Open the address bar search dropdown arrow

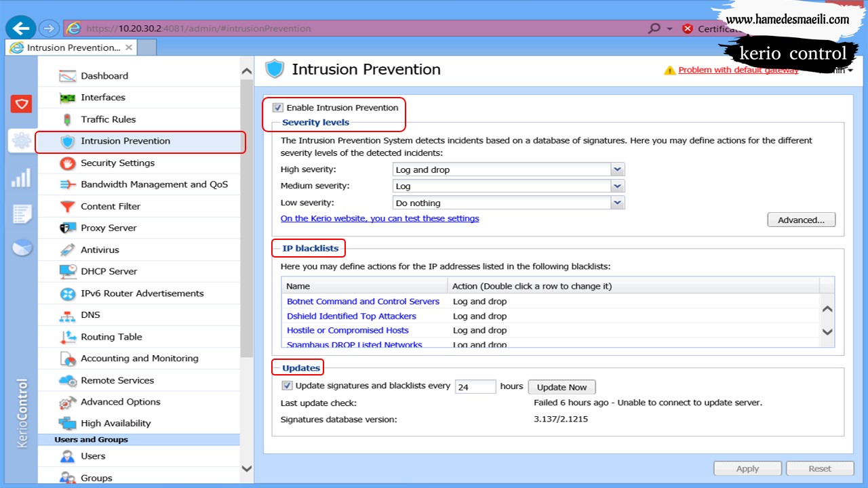tap(669, 28)
